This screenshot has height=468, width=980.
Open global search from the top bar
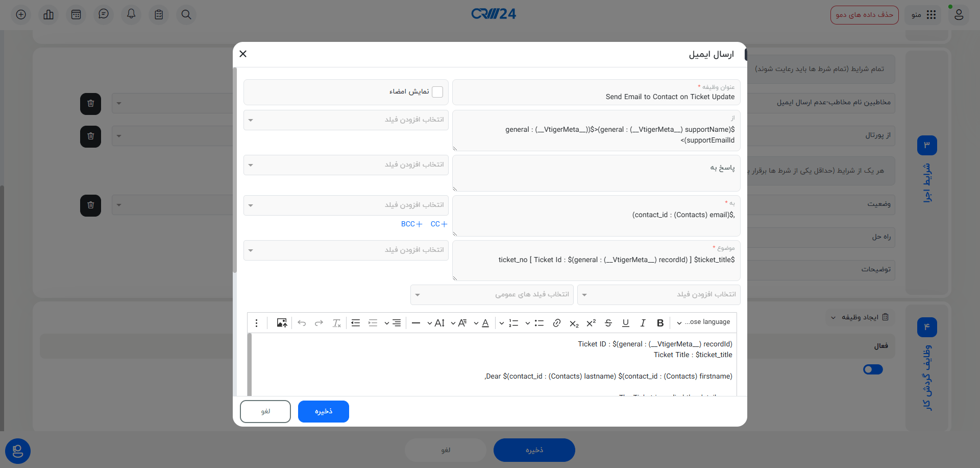click(x=186, y=14)
